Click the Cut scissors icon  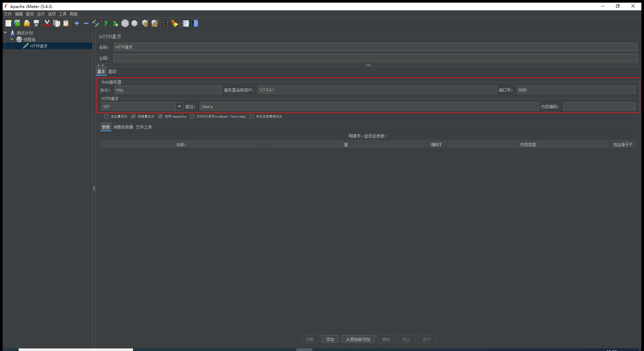point(47,23)
